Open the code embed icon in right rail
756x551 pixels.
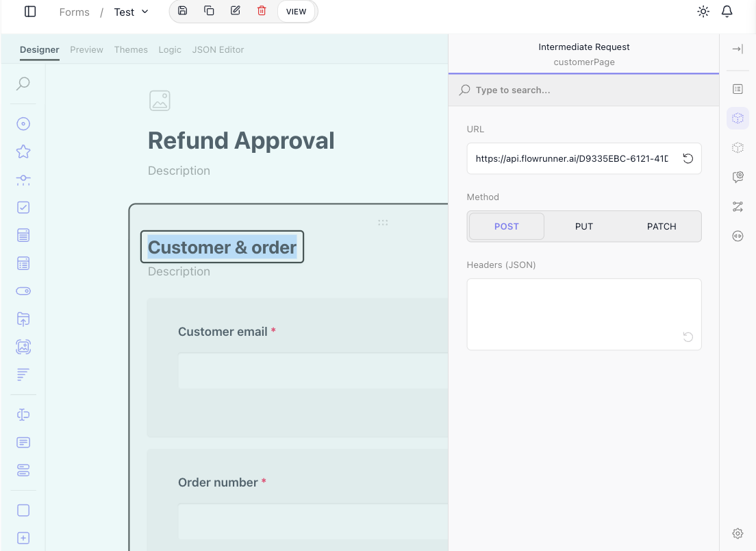pyautogui.click(x=738, y=236)
